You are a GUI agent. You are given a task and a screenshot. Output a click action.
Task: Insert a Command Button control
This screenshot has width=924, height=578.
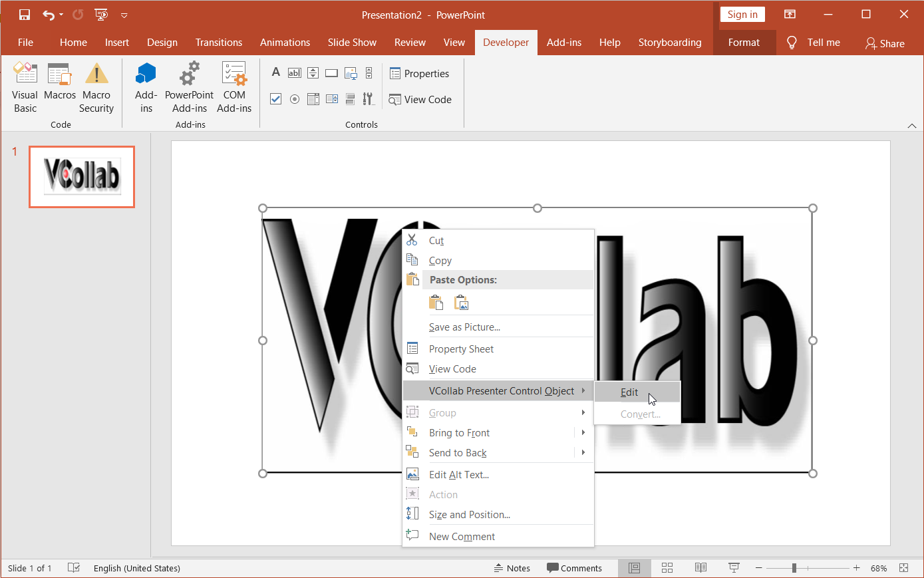332,72
